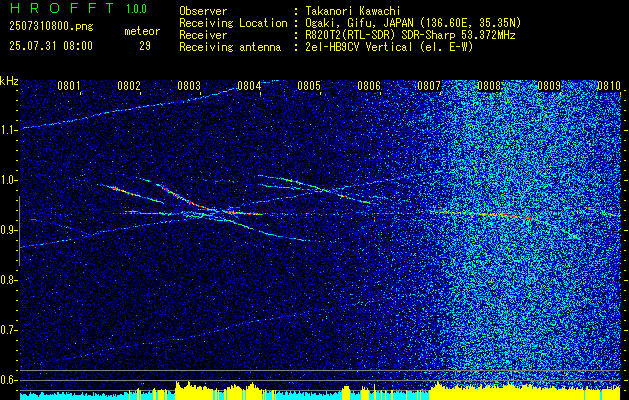Click the 0805 time marker
The image size is (629, 400).
[x=309, y=86]
